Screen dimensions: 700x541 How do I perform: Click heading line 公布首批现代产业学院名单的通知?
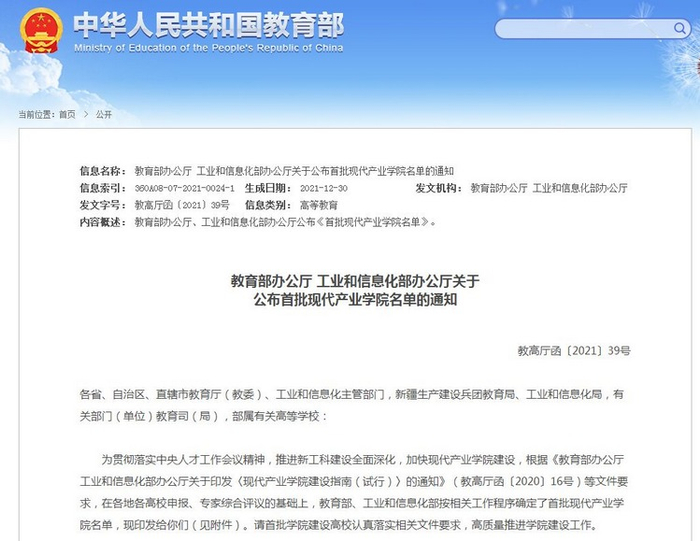point(355,300)
